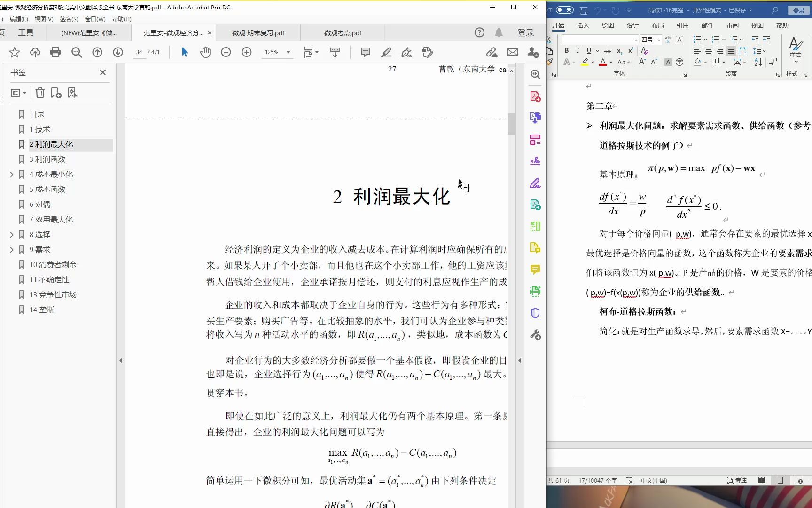Go to the next PDF page

click(118, 52)
